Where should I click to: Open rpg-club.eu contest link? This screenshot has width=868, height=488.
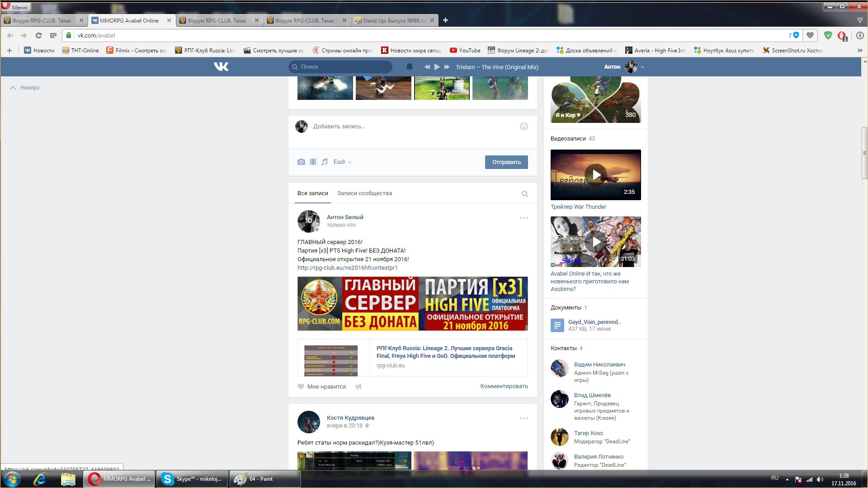pos(347,267)
